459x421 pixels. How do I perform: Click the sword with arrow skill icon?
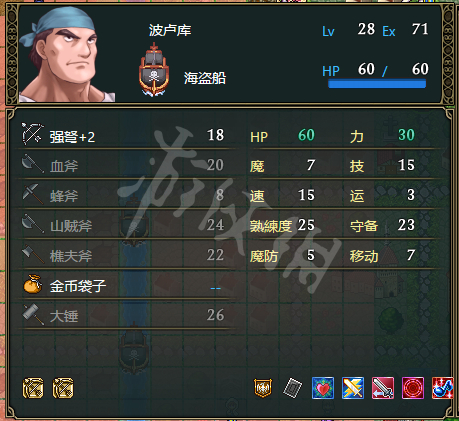pyautogui.click(x=383, y=388)
